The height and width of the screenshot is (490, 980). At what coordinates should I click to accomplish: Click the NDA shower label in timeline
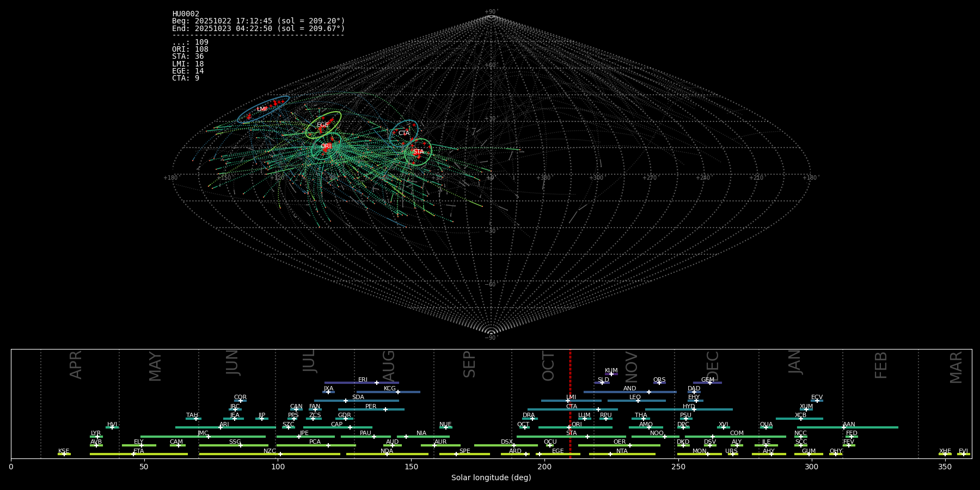[387, 451]
